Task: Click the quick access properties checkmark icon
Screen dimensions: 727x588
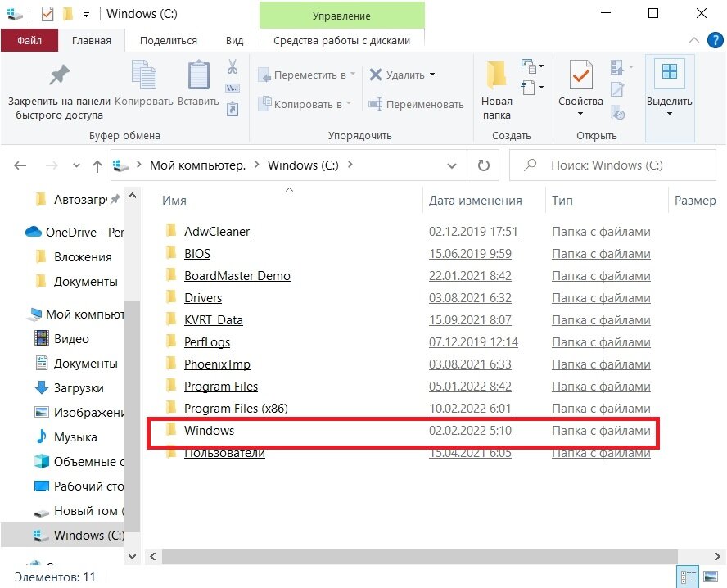Action: (x=47, y=14)
